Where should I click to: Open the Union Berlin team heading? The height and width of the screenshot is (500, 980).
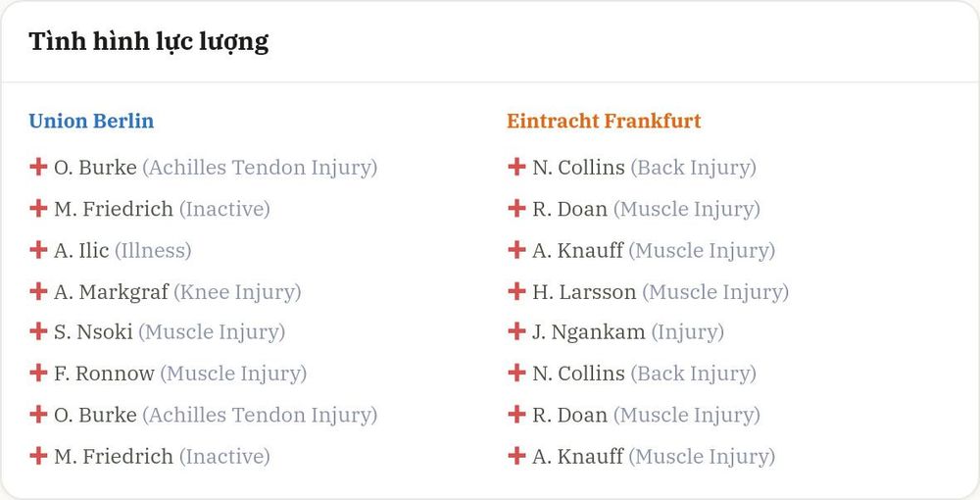click(x=91, y=121)
